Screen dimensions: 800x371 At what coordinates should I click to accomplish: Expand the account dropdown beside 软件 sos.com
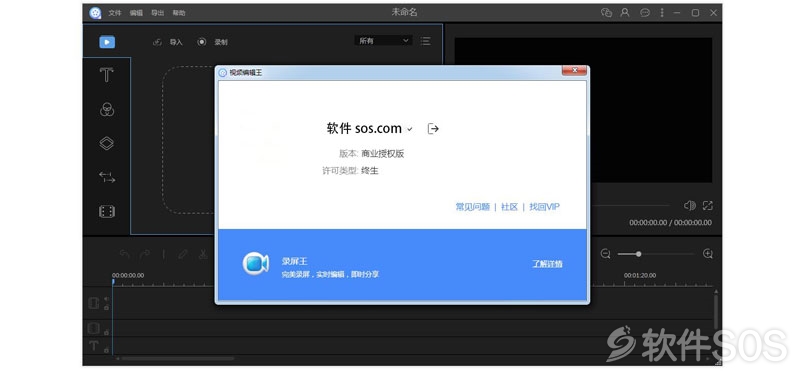click(409, 130)
